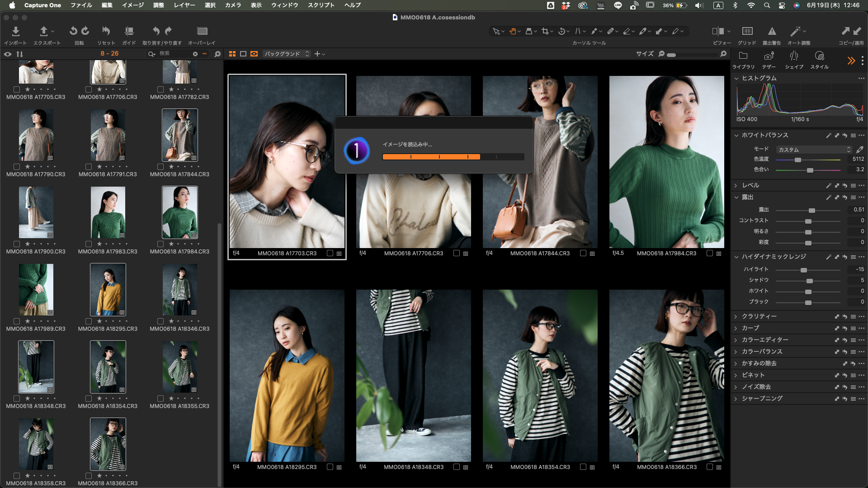This screenshot has height=488, width=868.
Task: Tick viewer checkbox for MMO0618 A17703.CR3
Action: [x=330, y=253]
